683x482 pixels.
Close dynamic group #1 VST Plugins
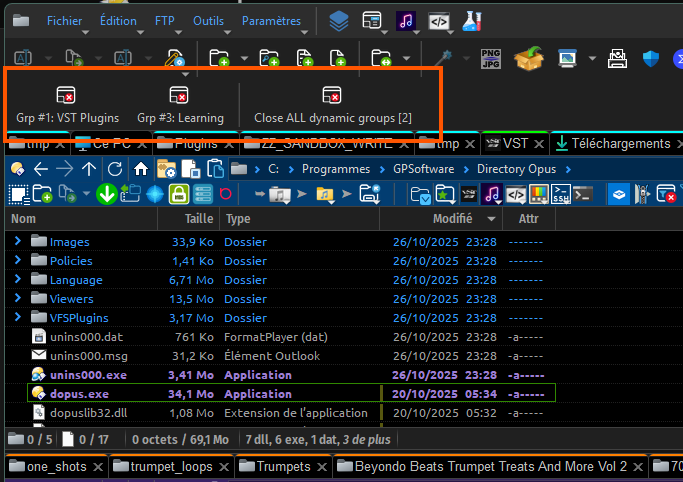pos(66,104)
